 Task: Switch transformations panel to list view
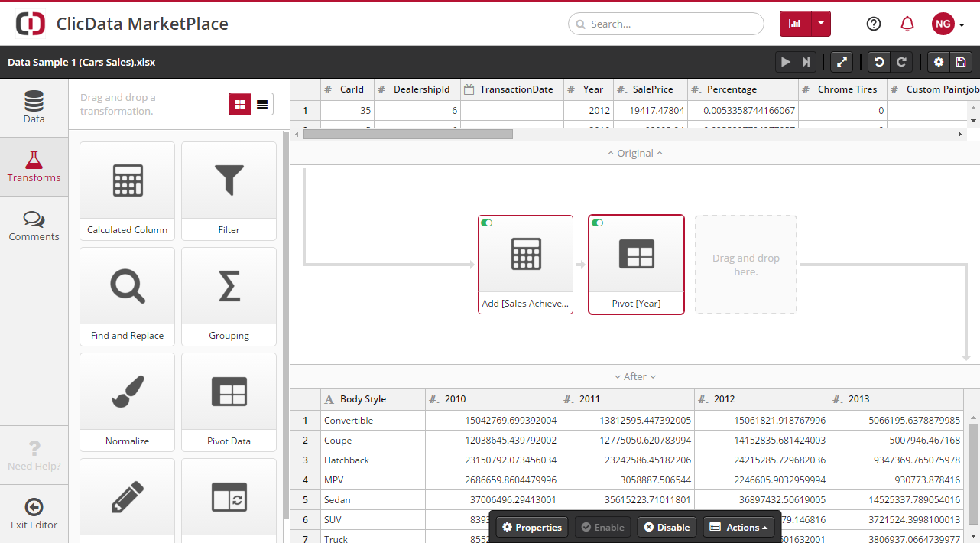pyautogui.click(x=264, y=102)
